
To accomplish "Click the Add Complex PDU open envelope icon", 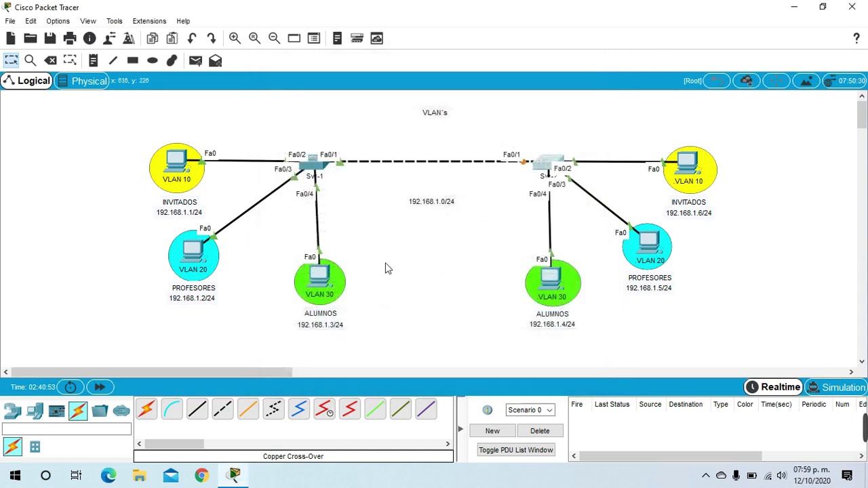I will 215,61.
